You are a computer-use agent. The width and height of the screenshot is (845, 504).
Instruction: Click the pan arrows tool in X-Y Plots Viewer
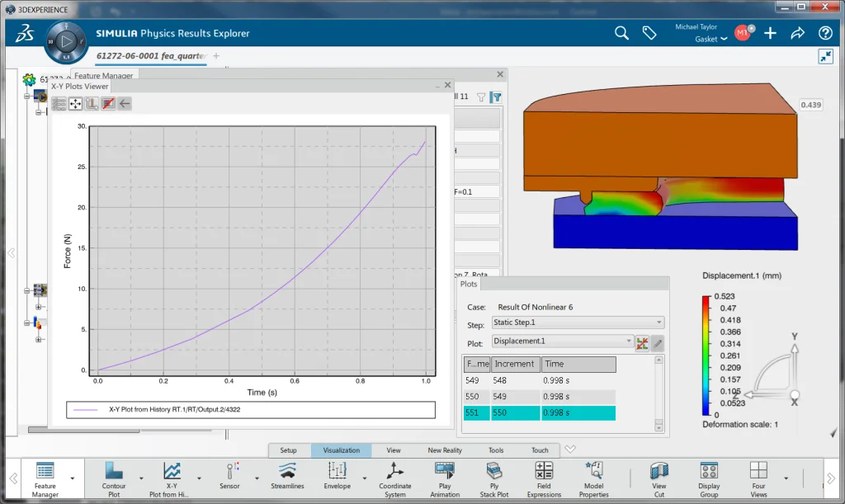[x=75, y=104]
